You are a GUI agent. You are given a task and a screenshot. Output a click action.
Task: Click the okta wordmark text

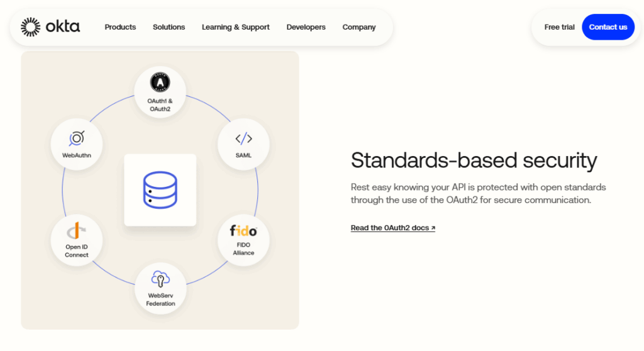63,26
